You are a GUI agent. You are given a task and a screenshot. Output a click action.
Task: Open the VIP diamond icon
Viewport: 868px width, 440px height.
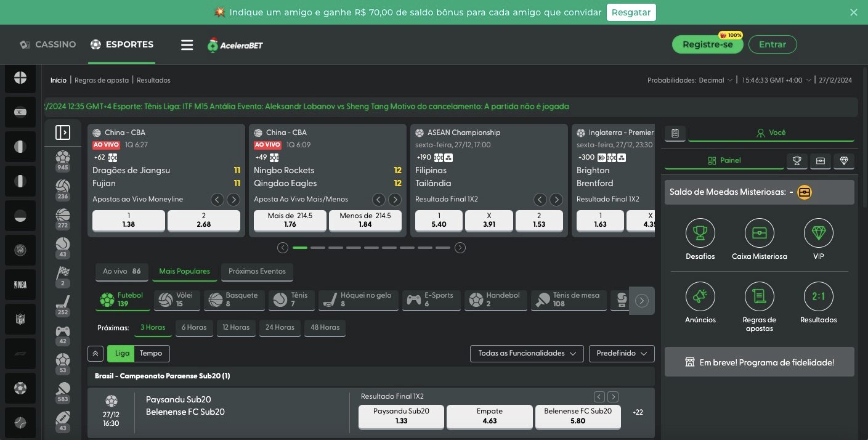tap(819, 233)
